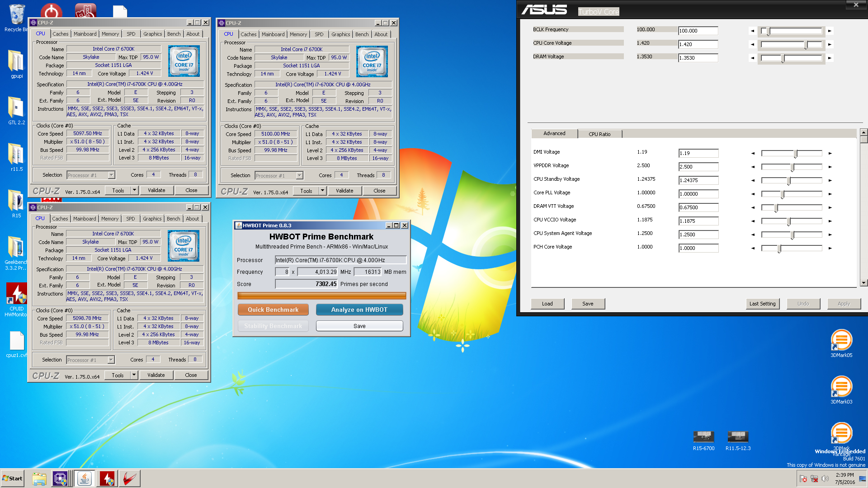This screenshot has height=488, width=868.
Task: Switch to Caches tab in top-left CPU-Z
Action: click(x=61, y=34)
